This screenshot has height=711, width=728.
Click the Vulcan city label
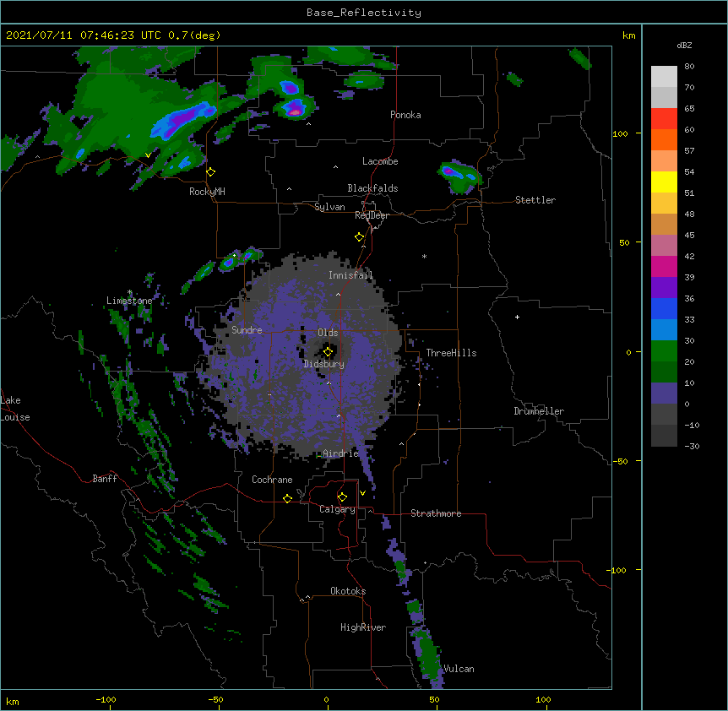[x=459, y=669]
